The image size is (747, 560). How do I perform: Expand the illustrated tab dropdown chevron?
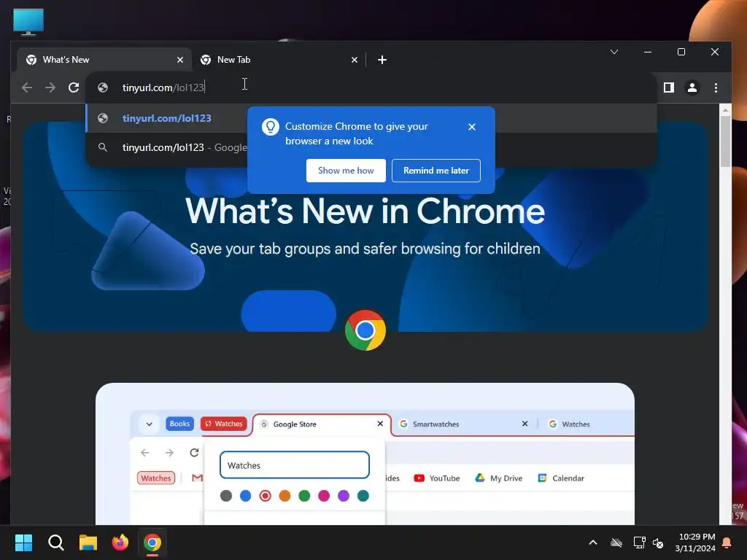149,424
